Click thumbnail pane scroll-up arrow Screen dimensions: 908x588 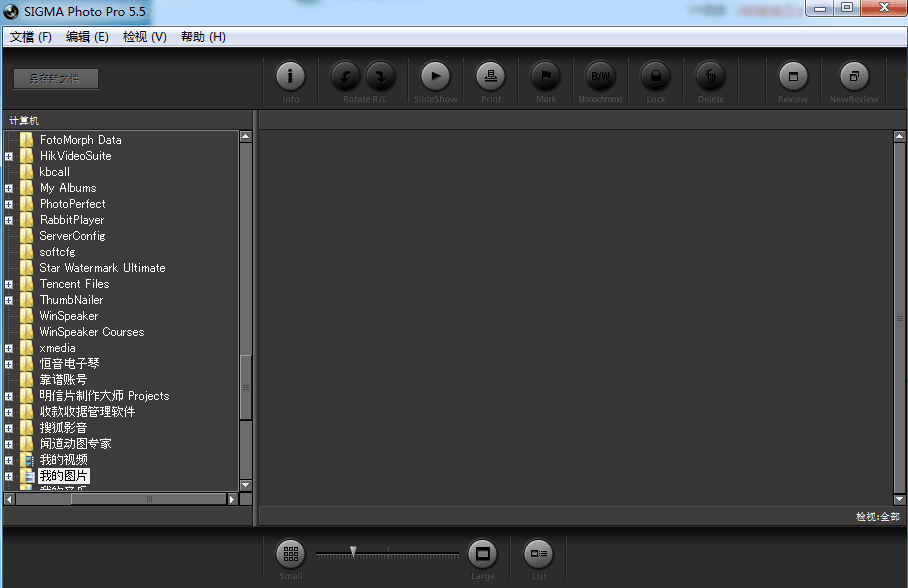coord(899,137)
